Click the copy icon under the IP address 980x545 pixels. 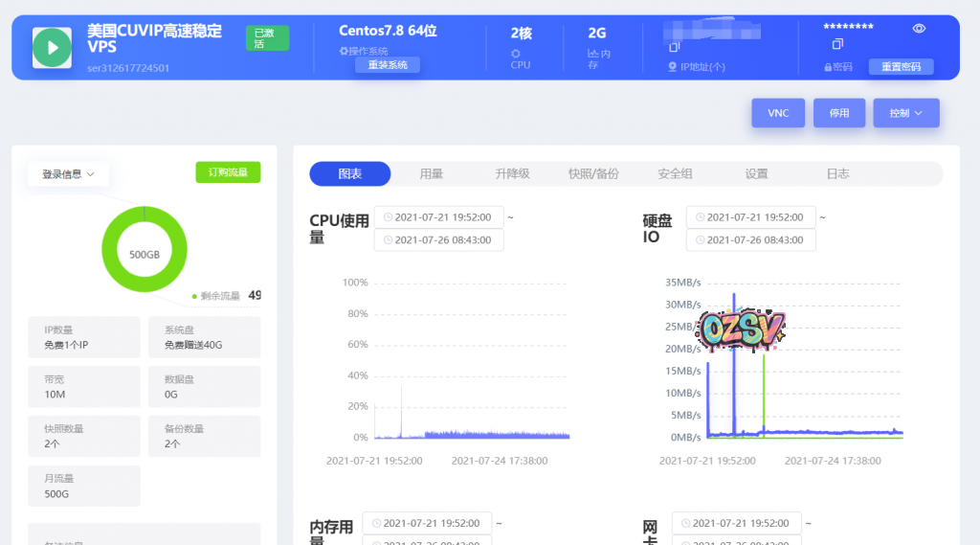674,46
